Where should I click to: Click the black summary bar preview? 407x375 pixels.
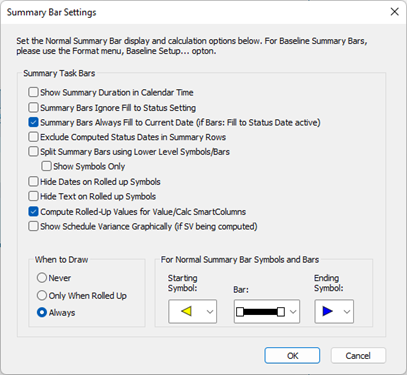[260, 312]
